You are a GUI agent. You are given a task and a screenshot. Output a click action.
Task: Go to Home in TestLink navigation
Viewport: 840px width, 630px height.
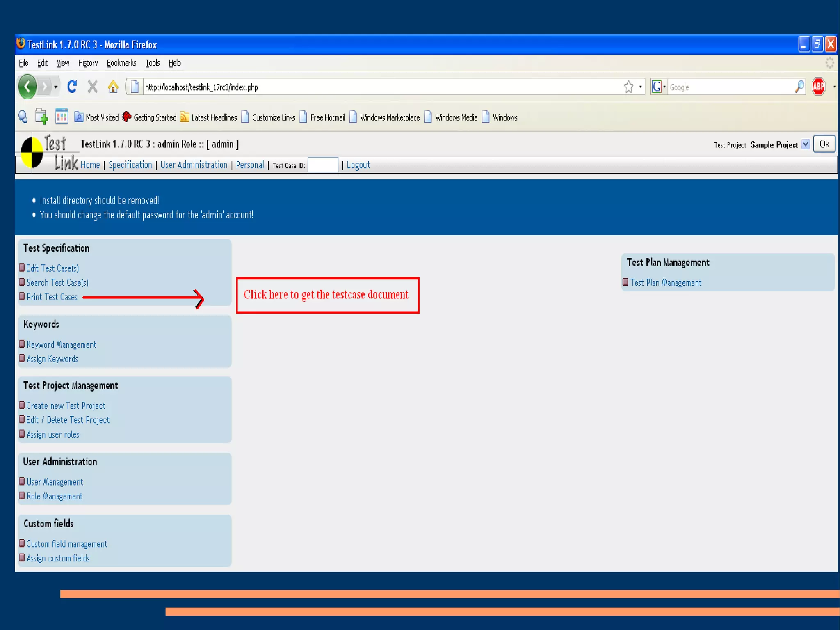point(90,165)
